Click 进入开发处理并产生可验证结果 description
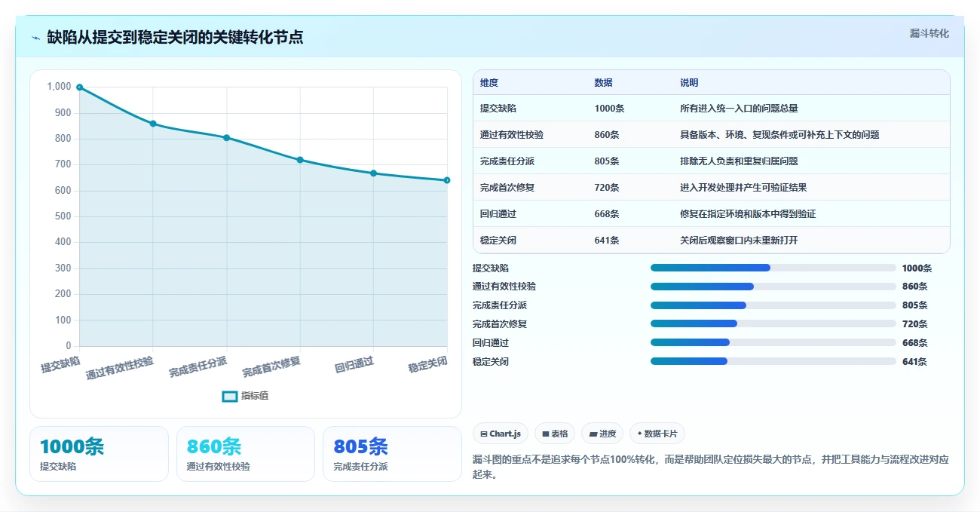The width and height of the screenshot is (980, 512). coord(743,188)
